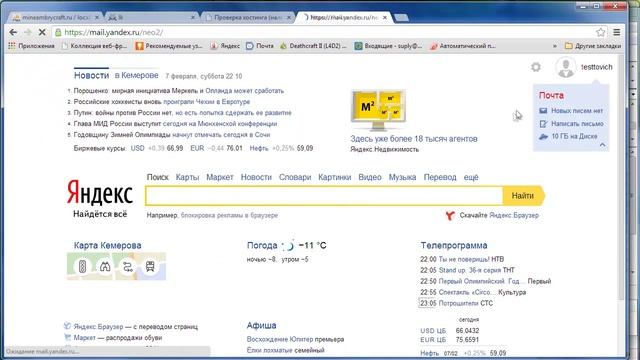Screen dimensions: 640x360
Task: Stop page loading with X button
Action: click(x=42, y=32)
